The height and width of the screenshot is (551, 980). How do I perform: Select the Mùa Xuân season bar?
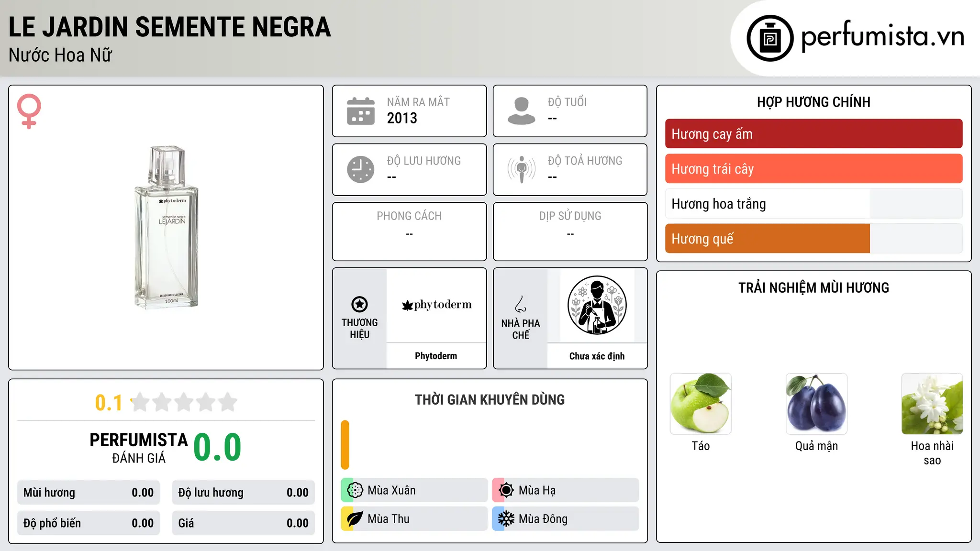[414, 490]
